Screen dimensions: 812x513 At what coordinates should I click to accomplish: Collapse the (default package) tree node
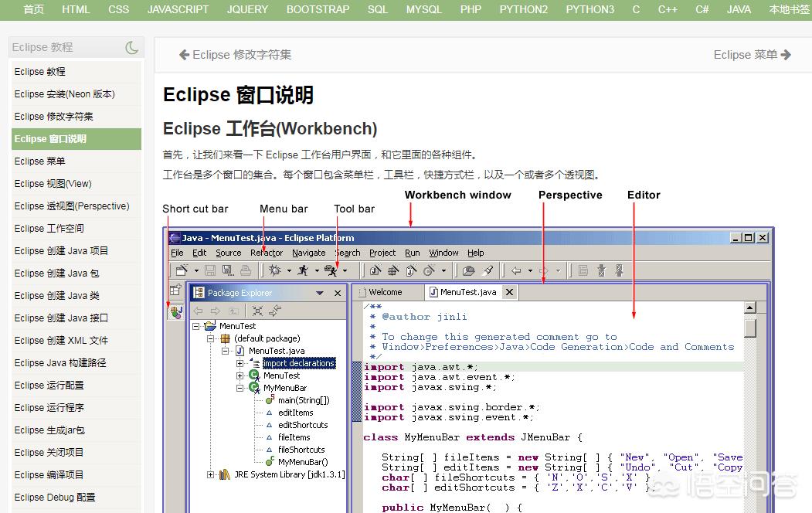coord(210,338)
